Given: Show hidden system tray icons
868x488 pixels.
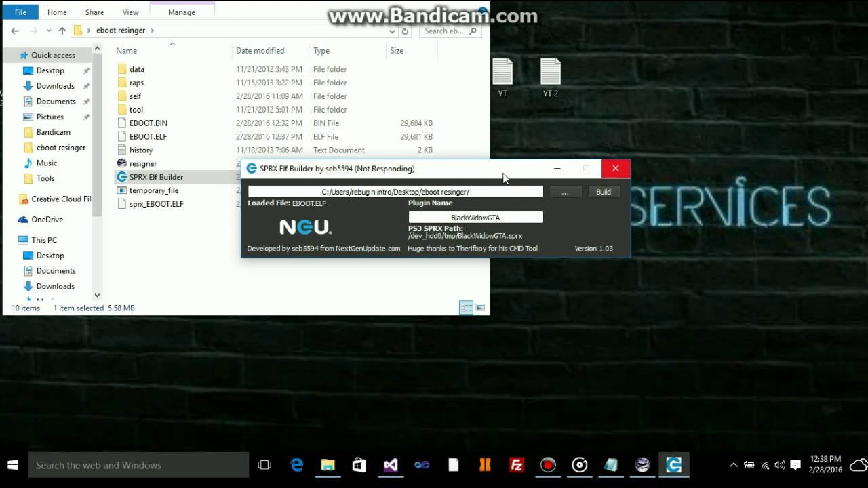Looking at the screenshot, I should click(733, 466).
